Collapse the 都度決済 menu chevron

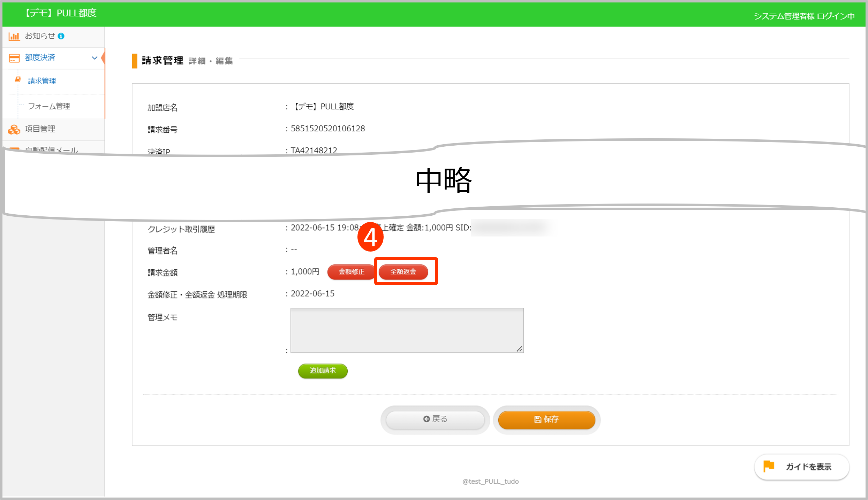[95, 58]
